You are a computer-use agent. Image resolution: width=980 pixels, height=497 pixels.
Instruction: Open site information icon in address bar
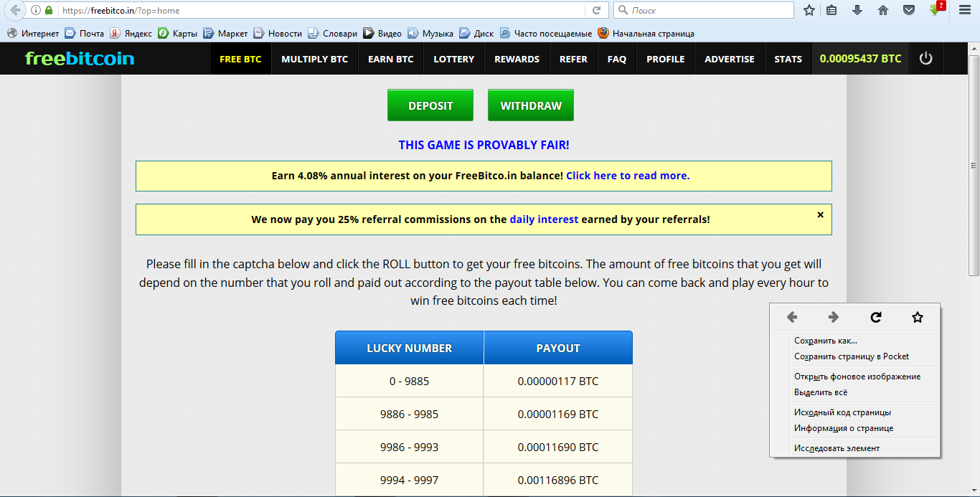click(x=36, y=11)
